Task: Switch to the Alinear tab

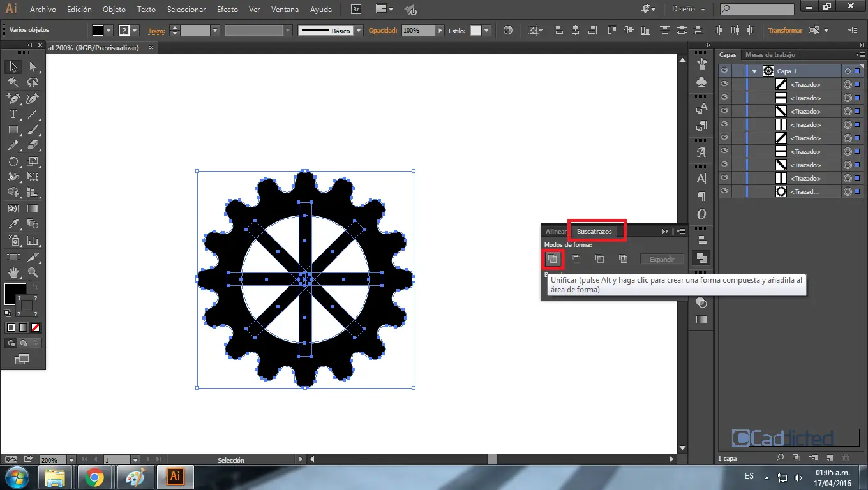Action: coord(556,231)
